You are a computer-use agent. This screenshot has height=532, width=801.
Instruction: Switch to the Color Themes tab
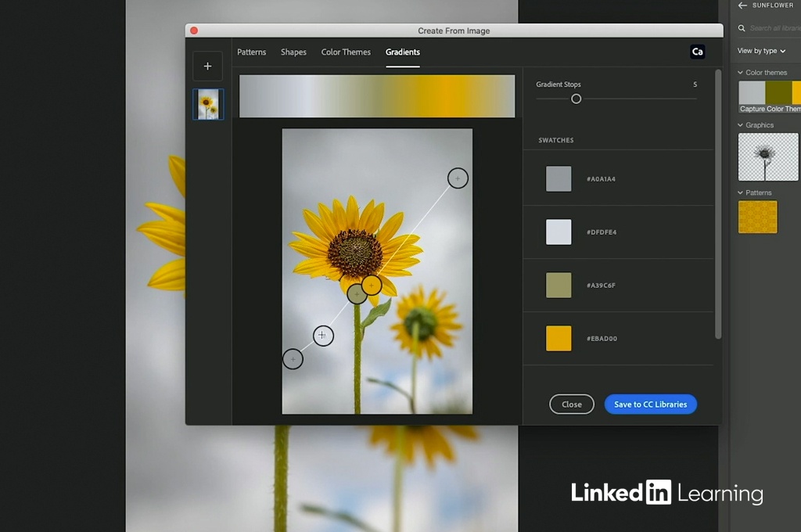pos(346,52)
